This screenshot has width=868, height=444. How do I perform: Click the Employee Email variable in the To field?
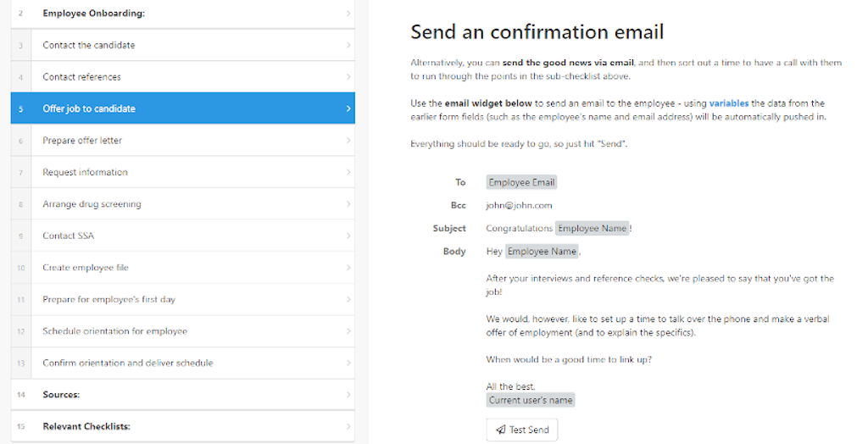click(x=521, y=182)
